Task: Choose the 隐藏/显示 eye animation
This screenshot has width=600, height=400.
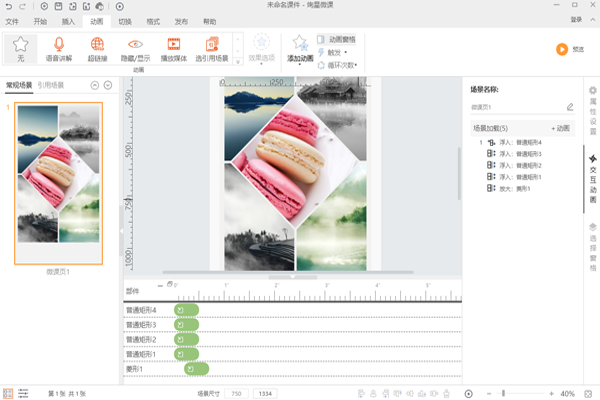Action: (135, 49)
